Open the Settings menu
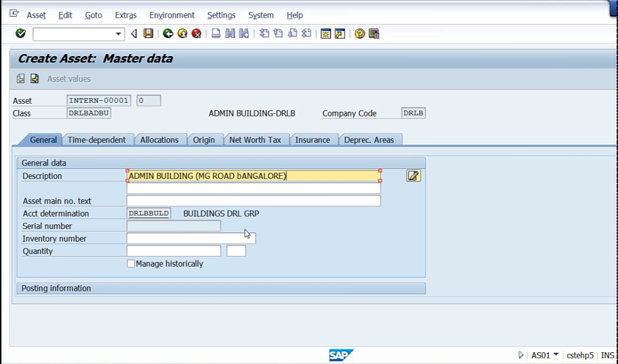618x364 pixels. pos(221,16)
